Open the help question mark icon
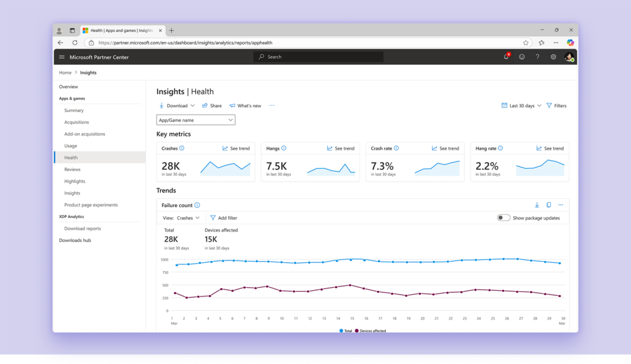The image size is (631, 364). click(537, 57)
